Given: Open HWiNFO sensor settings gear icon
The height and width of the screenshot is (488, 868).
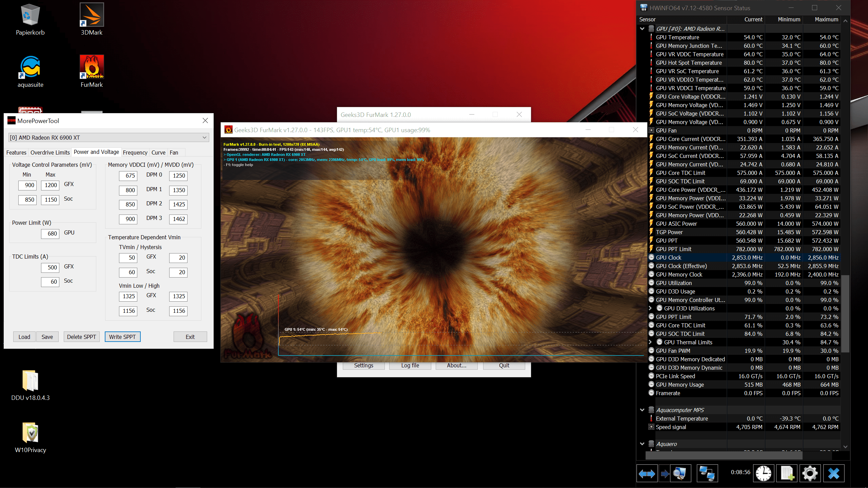Looking at the screenshot, I should point(810,473).
